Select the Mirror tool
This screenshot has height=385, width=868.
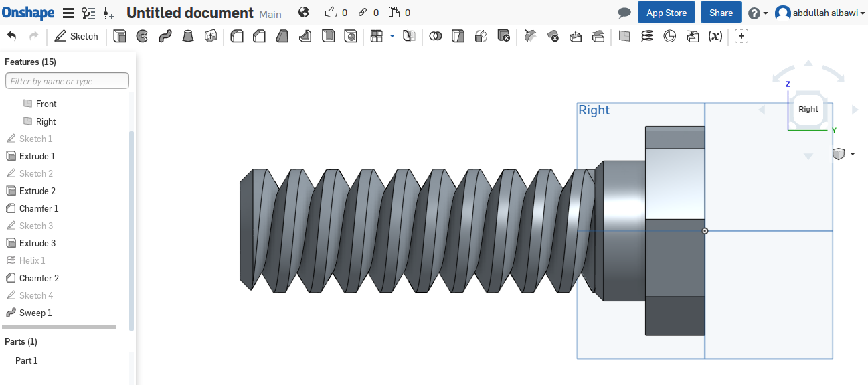pos(409,36)
